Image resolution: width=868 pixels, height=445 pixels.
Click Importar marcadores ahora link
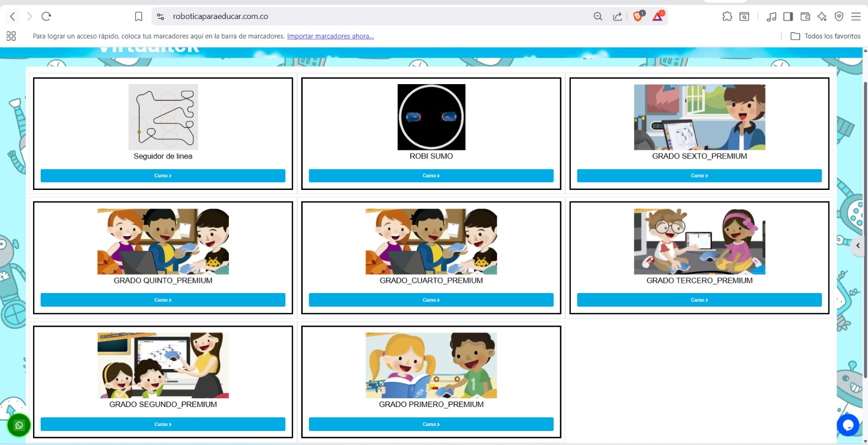point(330,36)
